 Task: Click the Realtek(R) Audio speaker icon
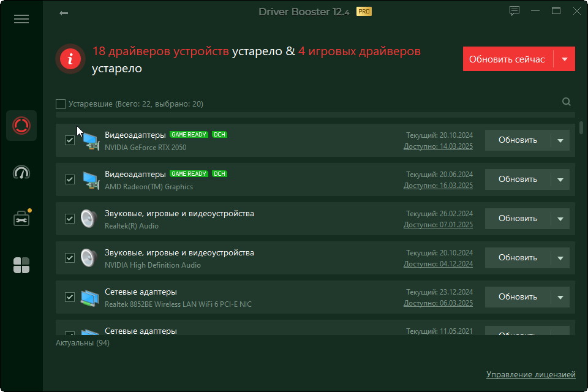pyautogui.click(x=89, y=219)
